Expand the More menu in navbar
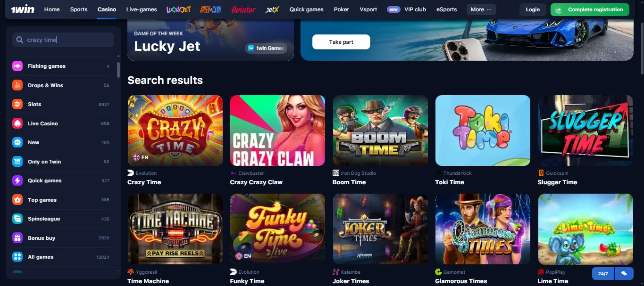This screenshot has width=644, height=286. tap(481, 9)
